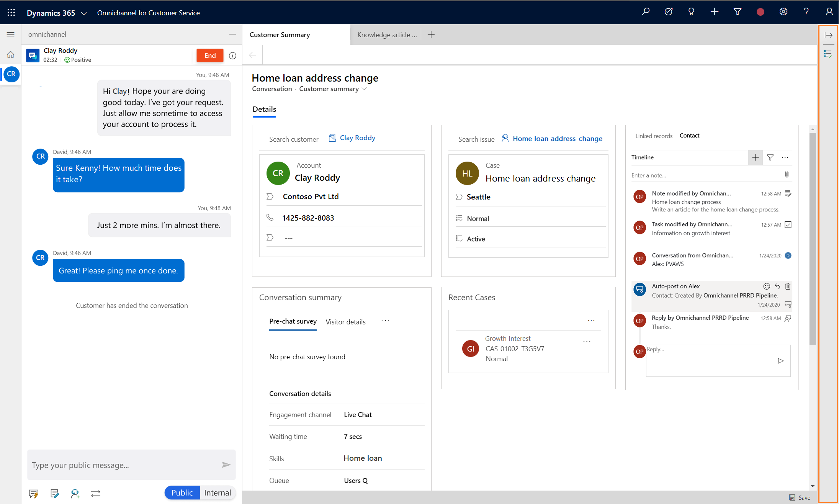Viewport: 839px width, 504px height.
Task: Click the customer info panel icon
Action: click(x=828, y=55)
